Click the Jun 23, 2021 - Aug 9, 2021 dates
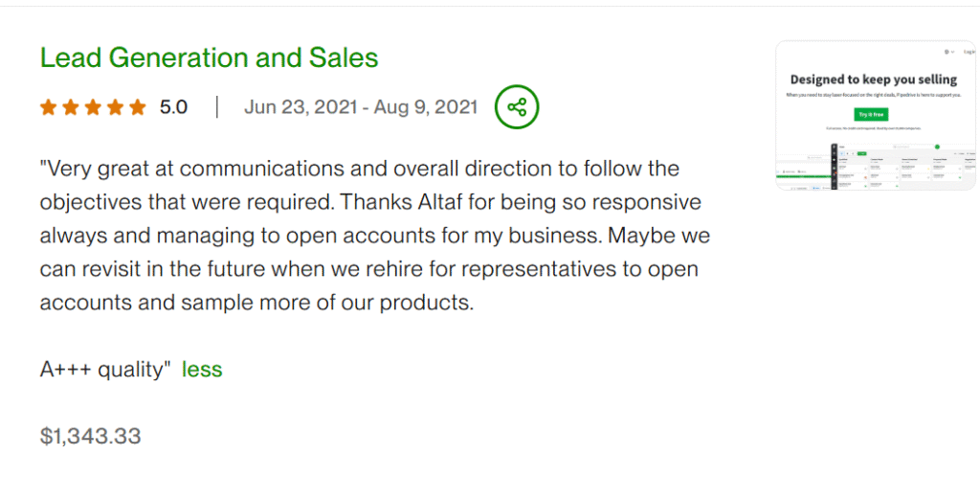 pyautogui.click(x=361, y=107)
